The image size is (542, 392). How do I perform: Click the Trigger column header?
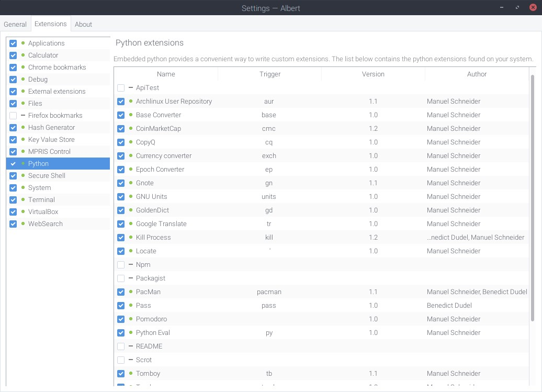coord(269,74)
